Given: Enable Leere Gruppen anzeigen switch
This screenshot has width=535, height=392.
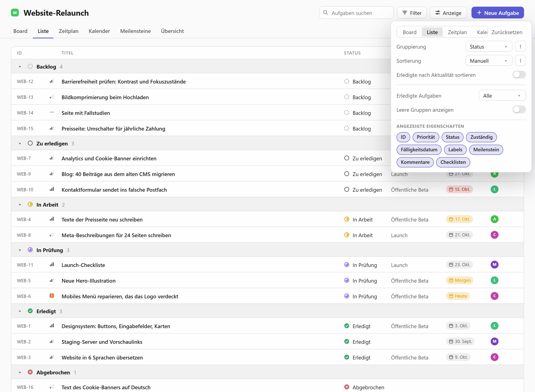Looking at the screenshot, I should 519,110.
